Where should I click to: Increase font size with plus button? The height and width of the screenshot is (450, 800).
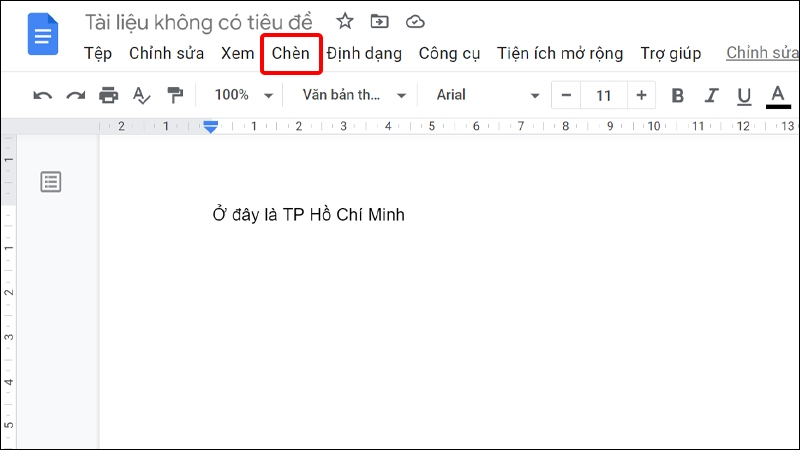641,95
